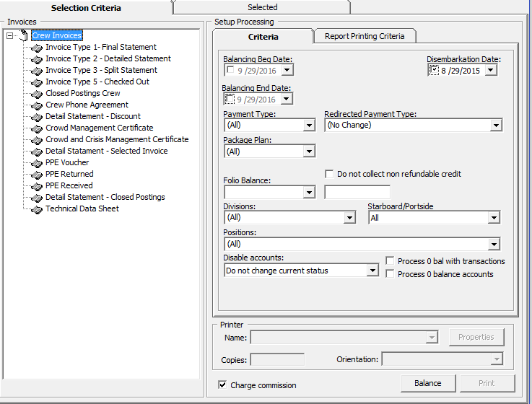Check Process 0 balance accounts
Image resolution: width=532 pixels, height=404 pixels.
(x=390, y=273)
